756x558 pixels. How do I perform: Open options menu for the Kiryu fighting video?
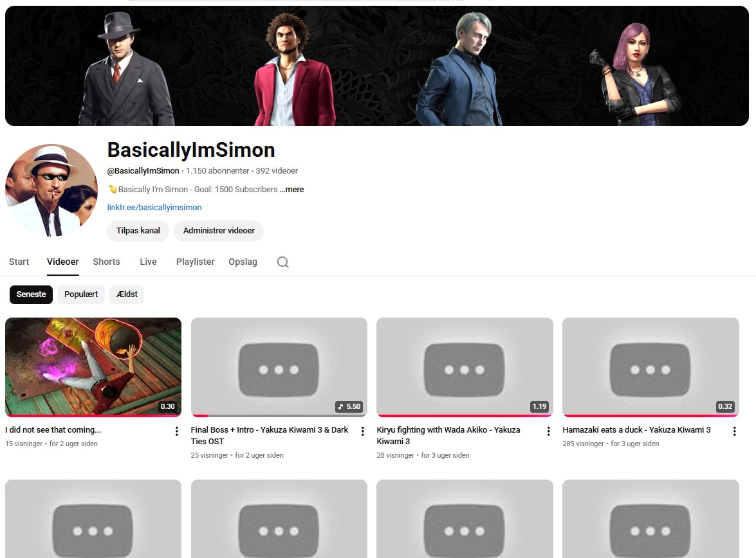pyautogui.click(x=548, y=431)
